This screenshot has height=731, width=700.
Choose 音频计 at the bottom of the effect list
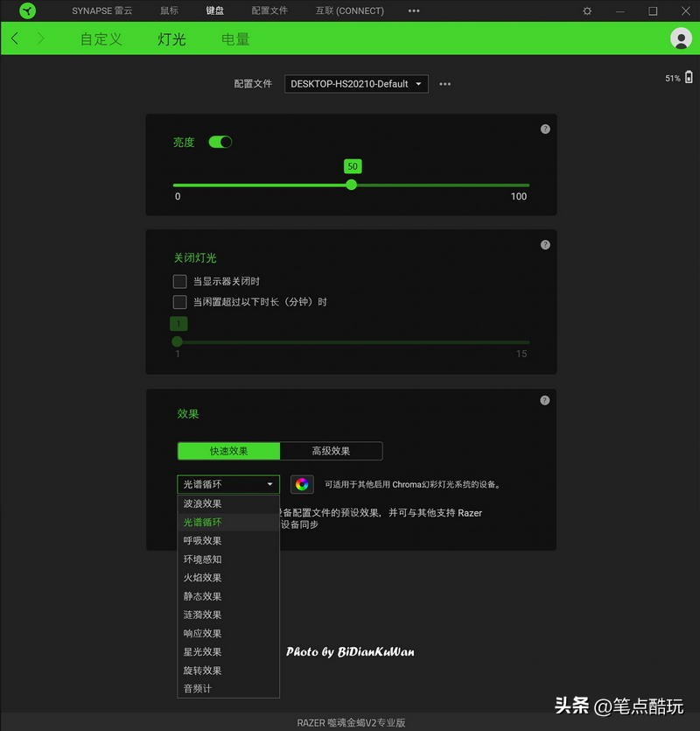point(197,688)
